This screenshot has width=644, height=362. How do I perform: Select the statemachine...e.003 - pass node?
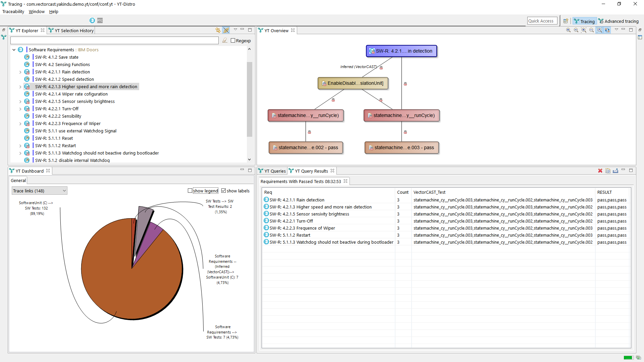[x=401, y=147]
